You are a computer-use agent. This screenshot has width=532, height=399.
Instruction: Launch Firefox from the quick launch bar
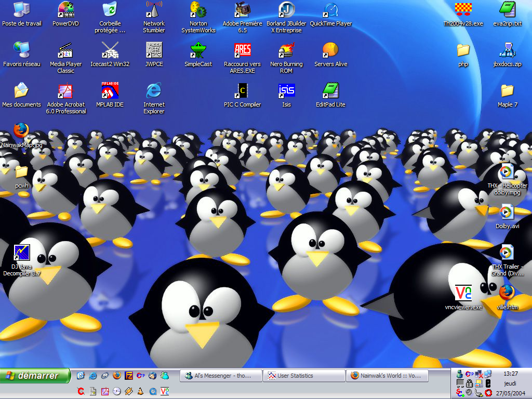click(x=117, y=375)
